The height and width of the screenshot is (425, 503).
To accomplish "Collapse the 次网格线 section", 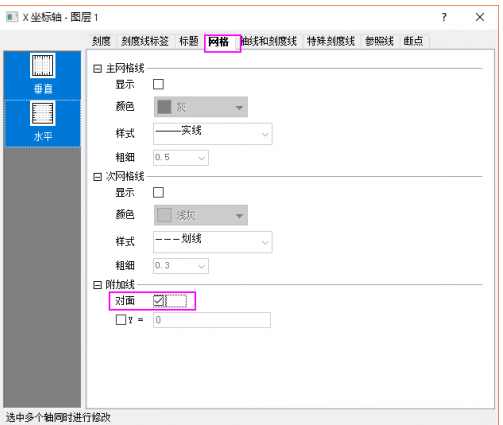I will [97, 177].
